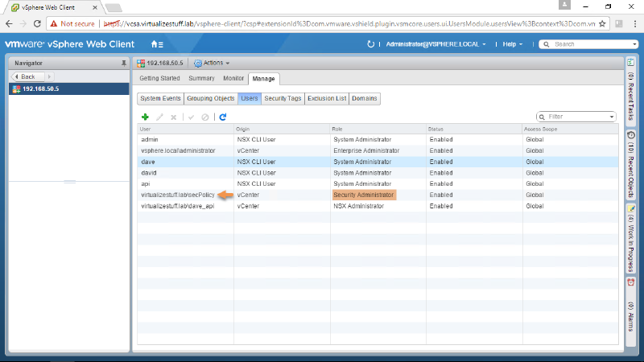Open the Exclusion List sub-tab

327,98
